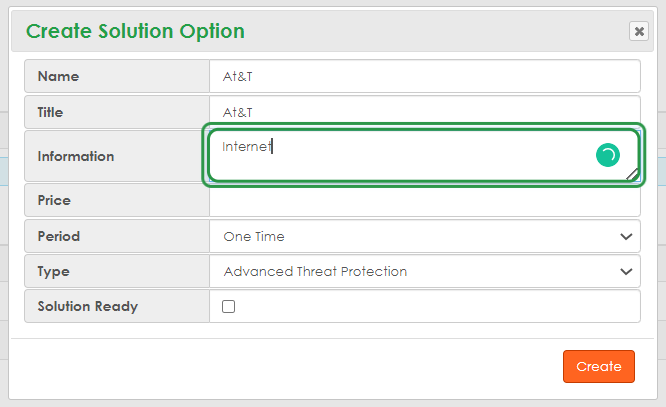Close the Create Solution Option dialog
Image resolution: width=666 pixels, height=407 pixels.
pos(639,31)
